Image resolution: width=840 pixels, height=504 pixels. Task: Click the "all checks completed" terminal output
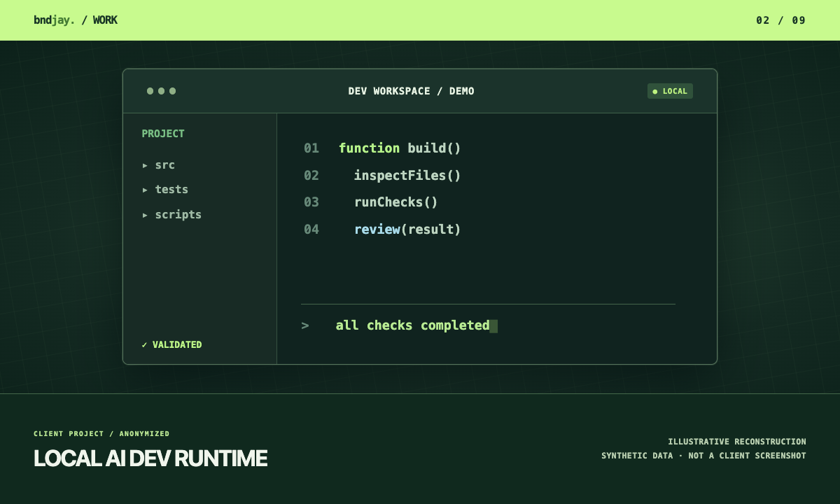click(x=413, y=325)
